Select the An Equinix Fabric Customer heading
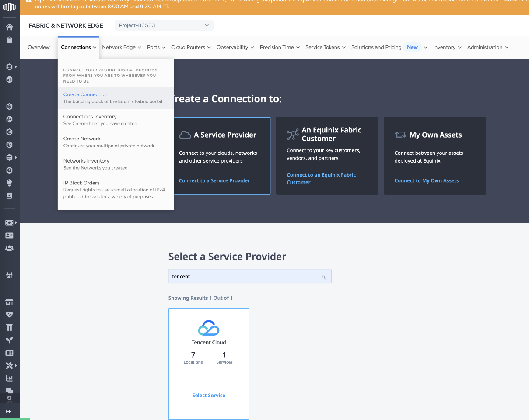The image size is (529, 420). coord(332,134)
